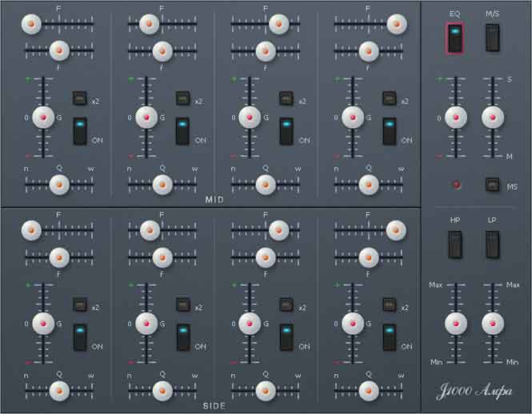532x414 pixels.
Task: Click third MID band Q width knob
Action: pyautogui.click(x=266, y=185)
